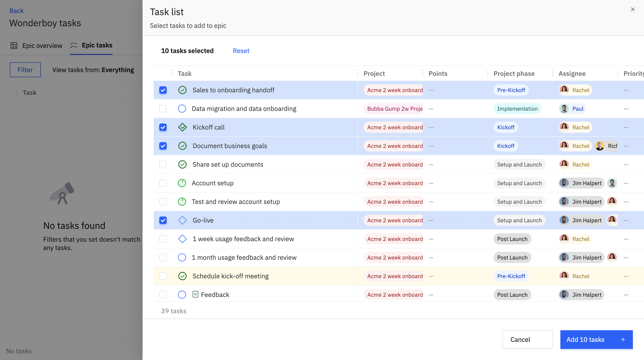Click the Implementation phase tag
The height and width of the screenshot is (360, 644).
pos(517,109)
